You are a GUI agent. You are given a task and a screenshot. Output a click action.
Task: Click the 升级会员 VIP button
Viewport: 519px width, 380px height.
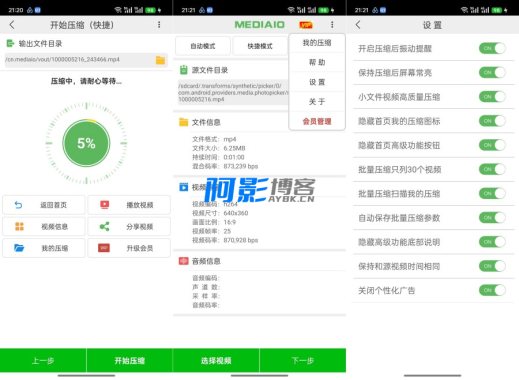tap(129, 248)
